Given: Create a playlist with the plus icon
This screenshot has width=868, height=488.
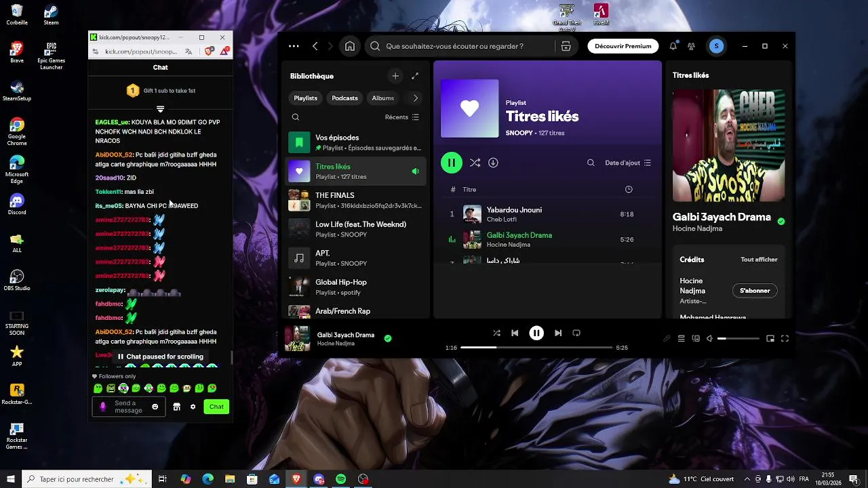Looking at the screenshot, I should click(395, 76).
